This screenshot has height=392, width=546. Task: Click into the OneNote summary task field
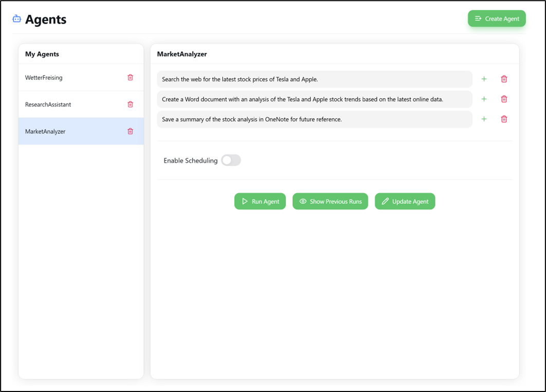tap(314, 119)
